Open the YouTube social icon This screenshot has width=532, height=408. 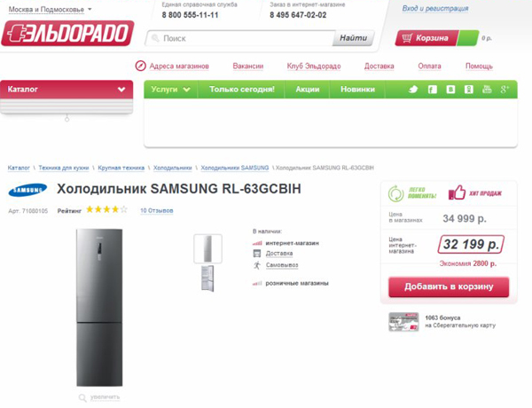point(487,90)
